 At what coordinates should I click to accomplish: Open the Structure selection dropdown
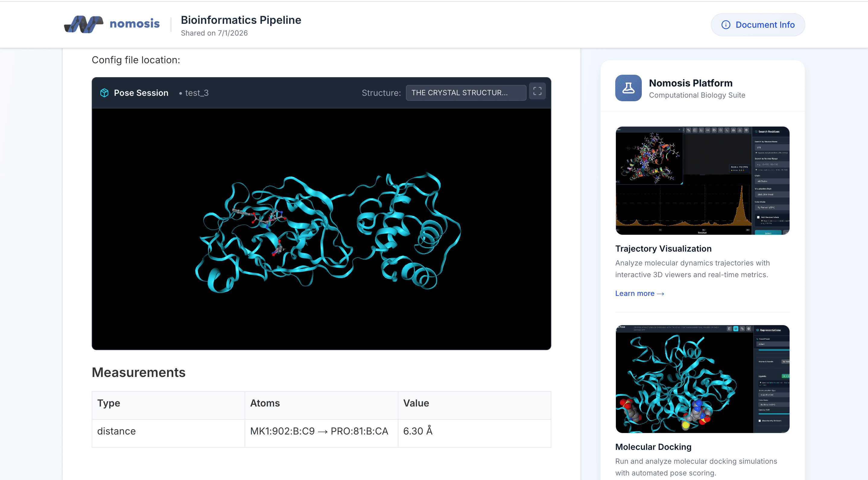(466, 93)
